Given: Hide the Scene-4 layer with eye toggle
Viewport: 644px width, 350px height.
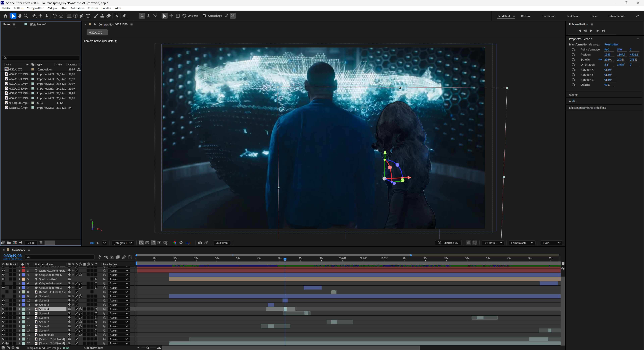Looking at the screenshot, I should 3,309.
